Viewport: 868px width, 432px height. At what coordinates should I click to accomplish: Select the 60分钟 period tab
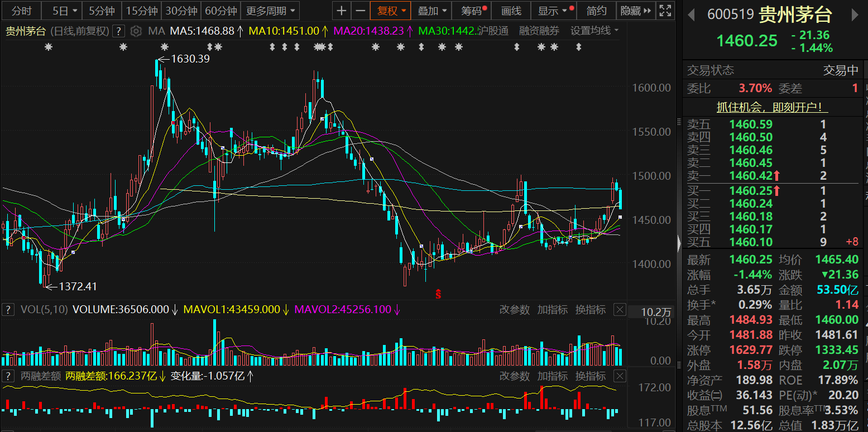point(221,11)
